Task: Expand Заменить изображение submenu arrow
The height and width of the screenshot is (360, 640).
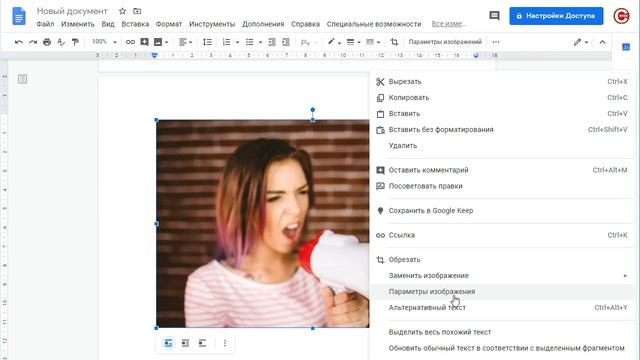Action: pyautogui.click(x=625, y=276)
